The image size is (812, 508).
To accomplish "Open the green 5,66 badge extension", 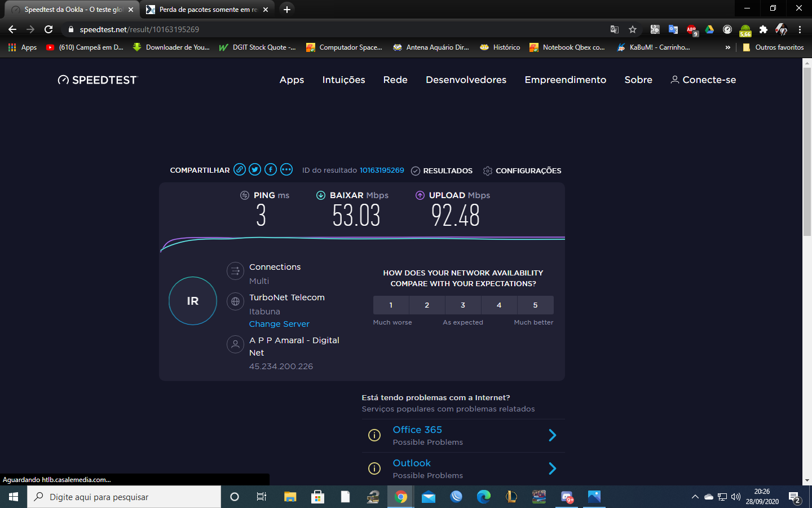I will [x=745, y=30].
